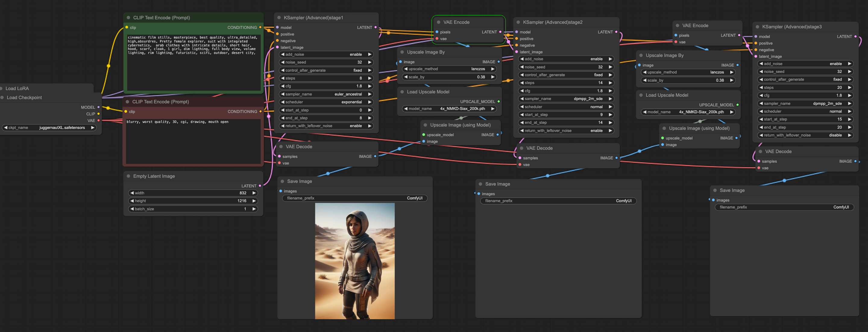The image size is (868, 332).
Task: Open stage3 scheduler normal dropdown
Action: pyautogui.click(x=805, y=111)
